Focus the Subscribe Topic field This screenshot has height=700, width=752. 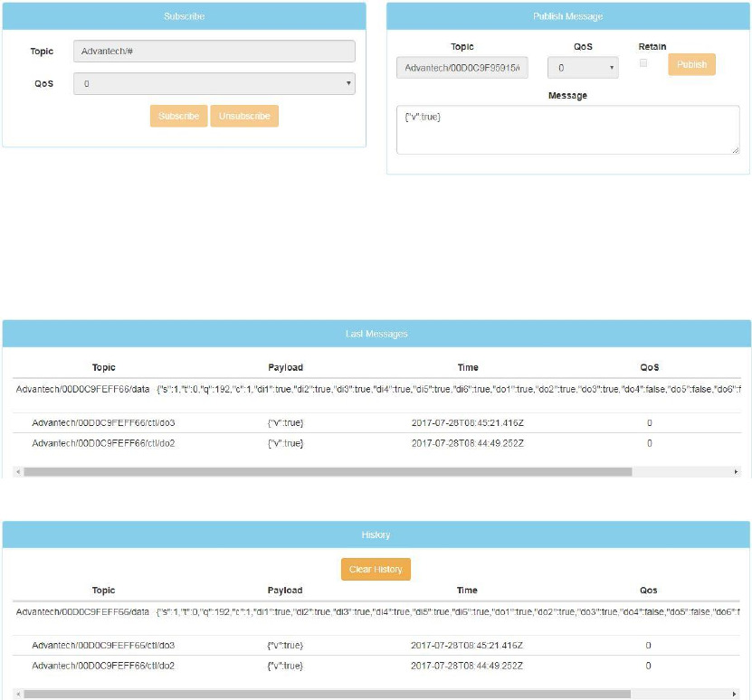pyautogui.click(x=214, y=52)
